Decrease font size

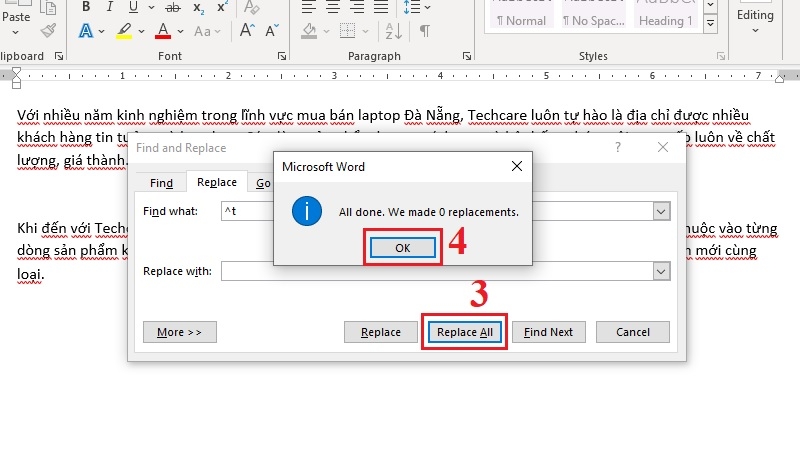coord(272,31)
